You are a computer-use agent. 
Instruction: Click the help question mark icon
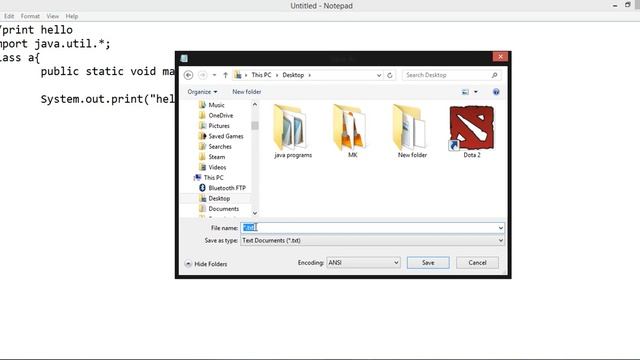(496, 92)
